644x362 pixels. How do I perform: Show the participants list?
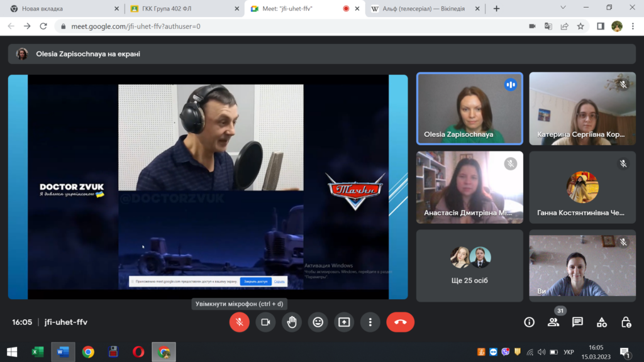click(x=553, y=322)
